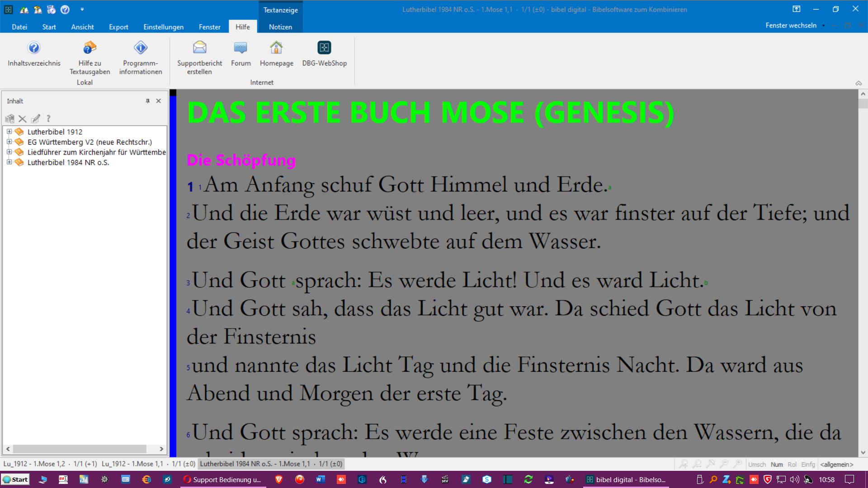
Task: Click the Windows Start button
Action: click(x=15, y=479)
